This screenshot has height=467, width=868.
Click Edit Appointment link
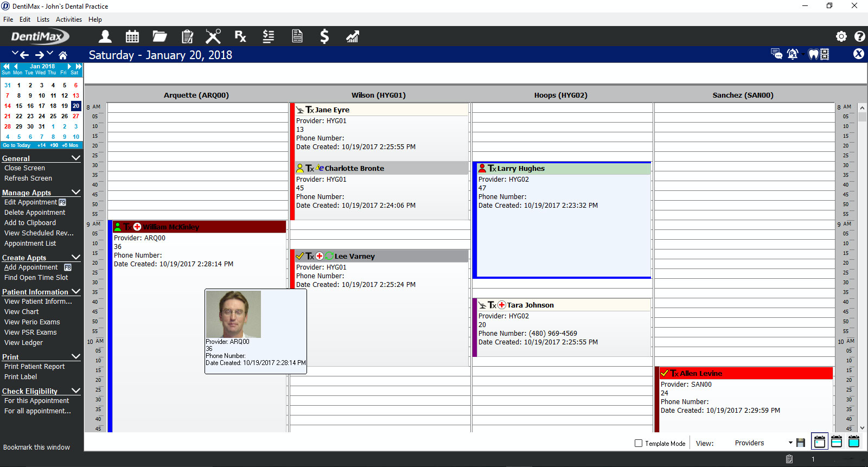point(30,202)
